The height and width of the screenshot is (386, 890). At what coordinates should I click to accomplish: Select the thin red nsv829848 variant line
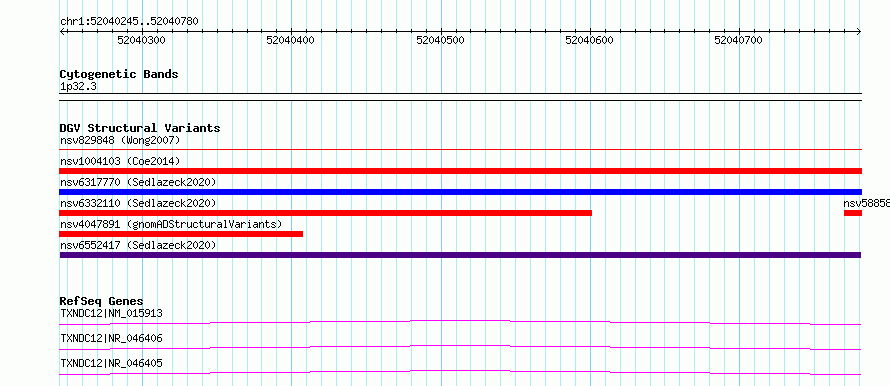(460, 150)
